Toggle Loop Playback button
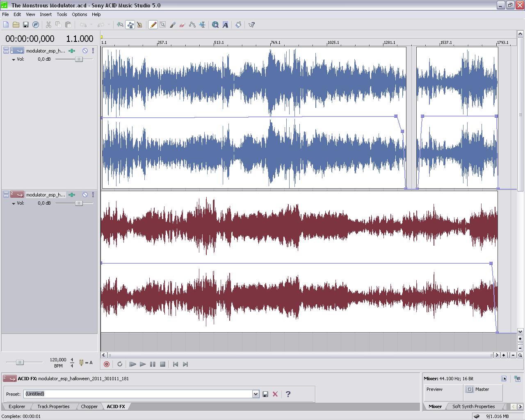Screen dimensions: 525x420 pos(120,364)
